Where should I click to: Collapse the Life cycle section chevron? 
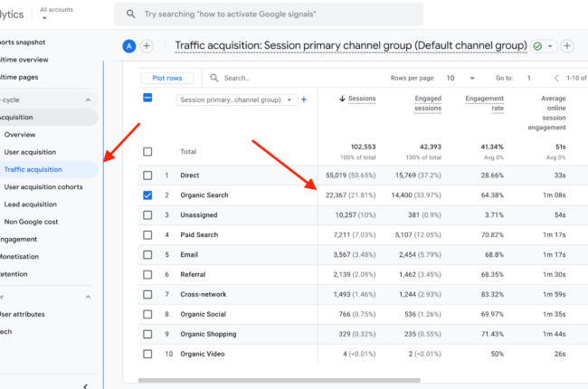[88, 100]
